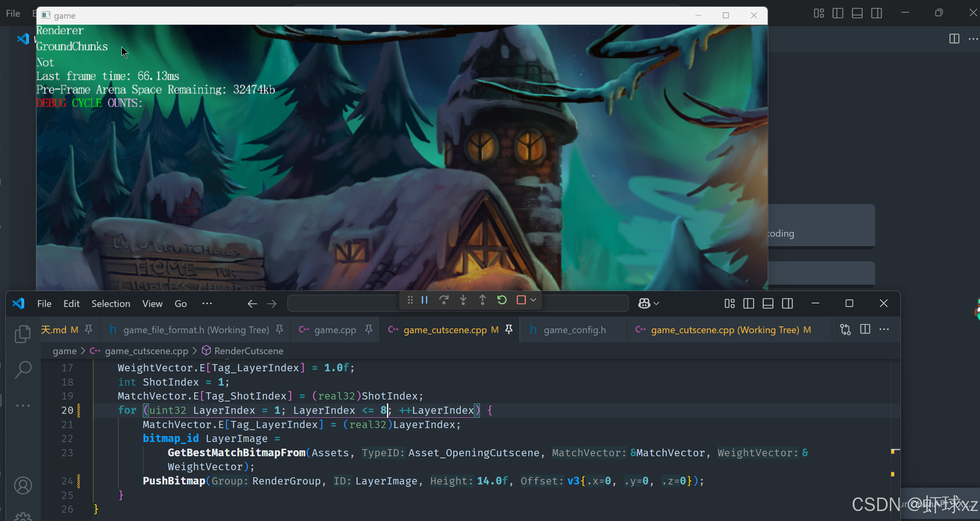
Task: Click the Step Over debug icon
Action: [x=444, y=300]
